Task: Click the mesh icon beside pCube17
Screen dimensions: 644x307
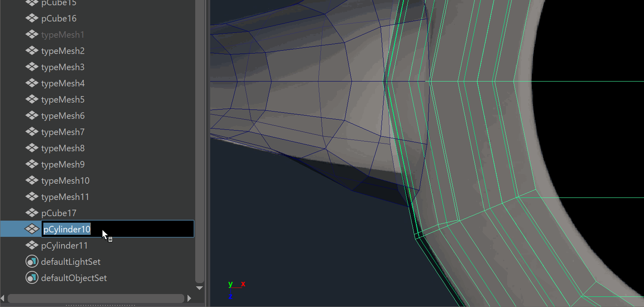Action: point(32,213)
